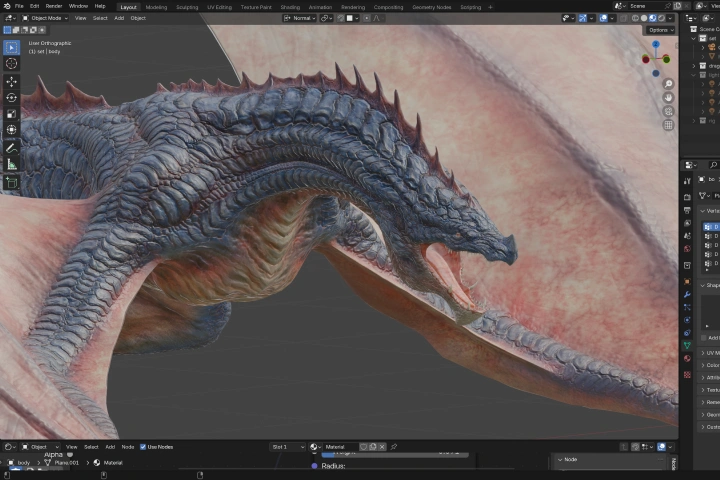Switch to rendered viewport shading
The height and width of the screenshot is (480, 720).
662,18
